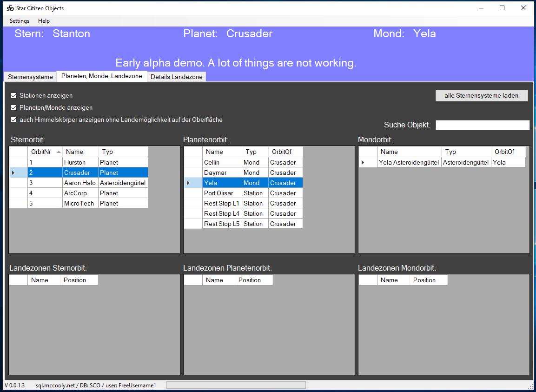Viewport: 536px width, 392px height.
Task: Focus the Suche Objekt search field
Action: click(483, 125)
